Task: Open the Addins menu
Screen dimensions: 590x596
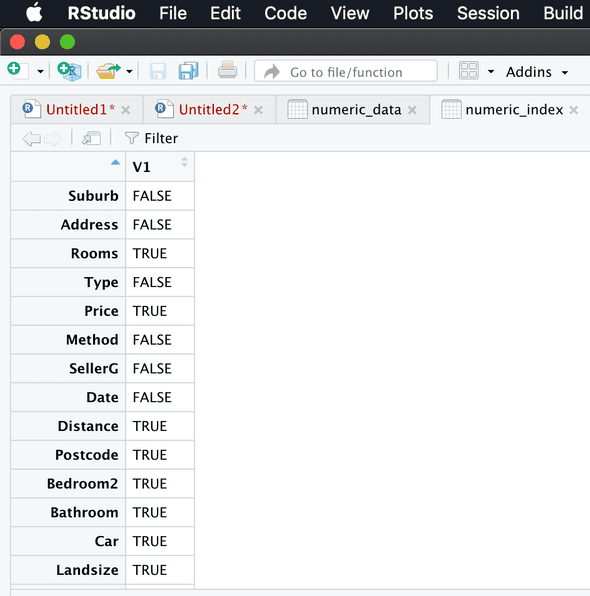Action: pos(536,72)
